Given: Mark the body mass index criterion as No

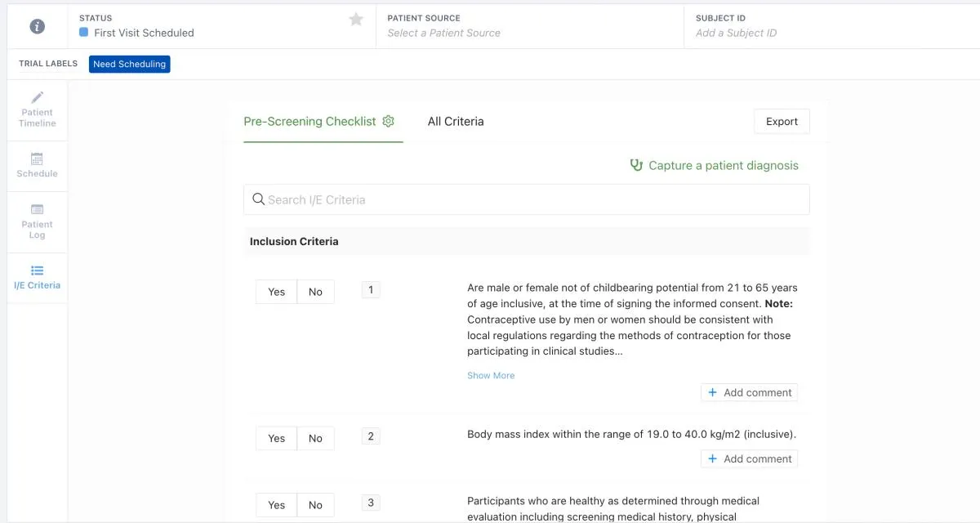Looking at the screenshot, I should point(316,438).
